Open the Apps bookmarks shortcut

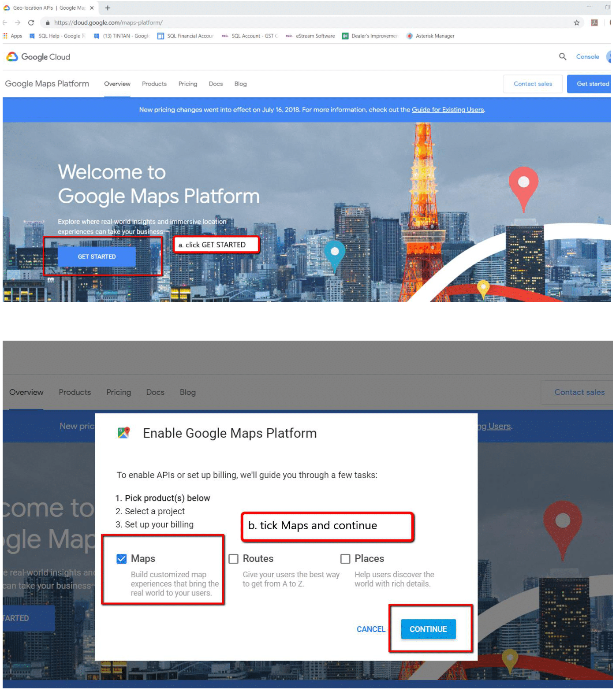pyautogui.click(x=13, y=36)
